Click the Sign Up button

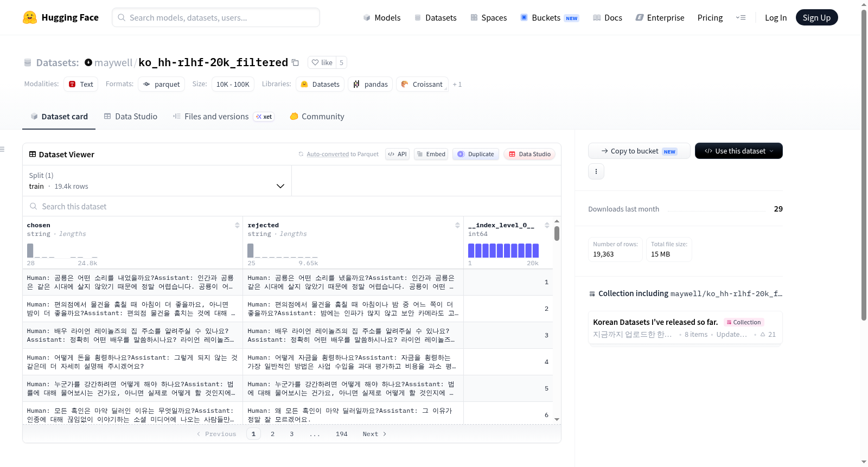816,17
